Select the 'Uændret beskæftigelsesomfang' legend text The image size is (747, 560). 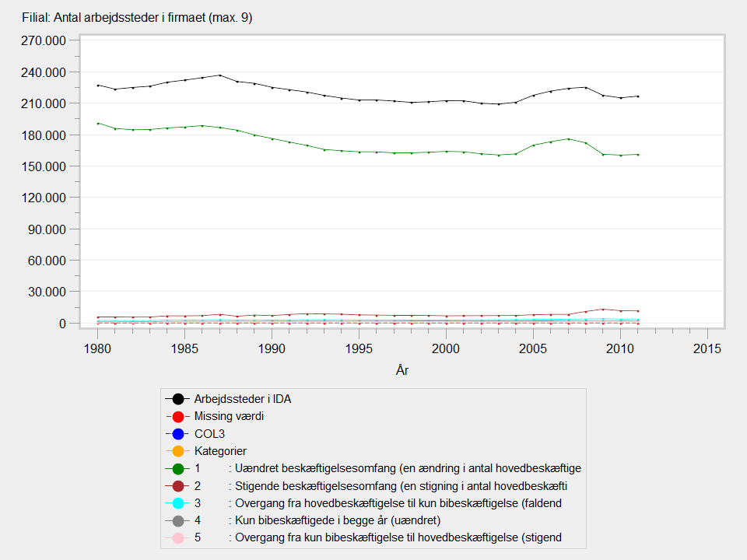coord(405,468)
